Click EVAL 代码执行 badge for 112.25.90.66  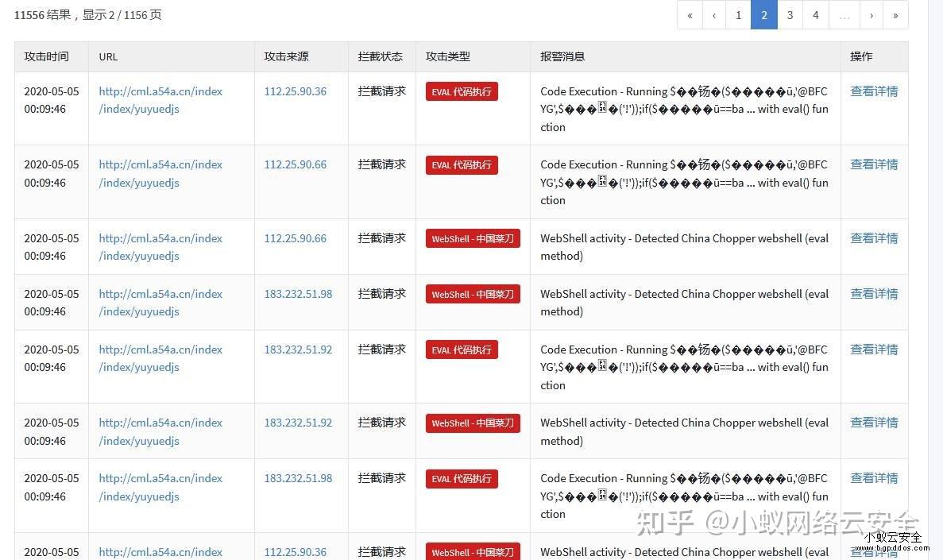(462, 164)
